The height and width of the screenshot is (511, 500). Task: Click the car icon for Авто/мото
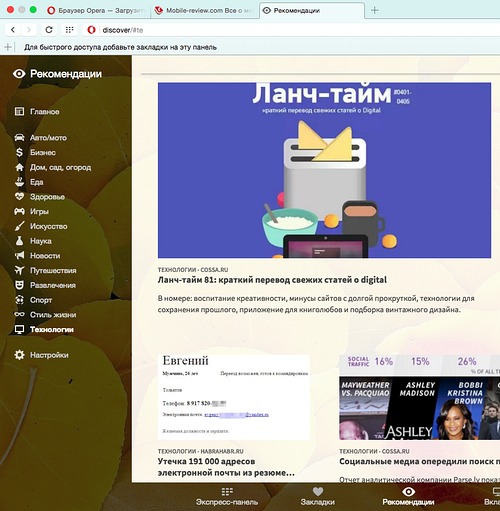(19, 137)
